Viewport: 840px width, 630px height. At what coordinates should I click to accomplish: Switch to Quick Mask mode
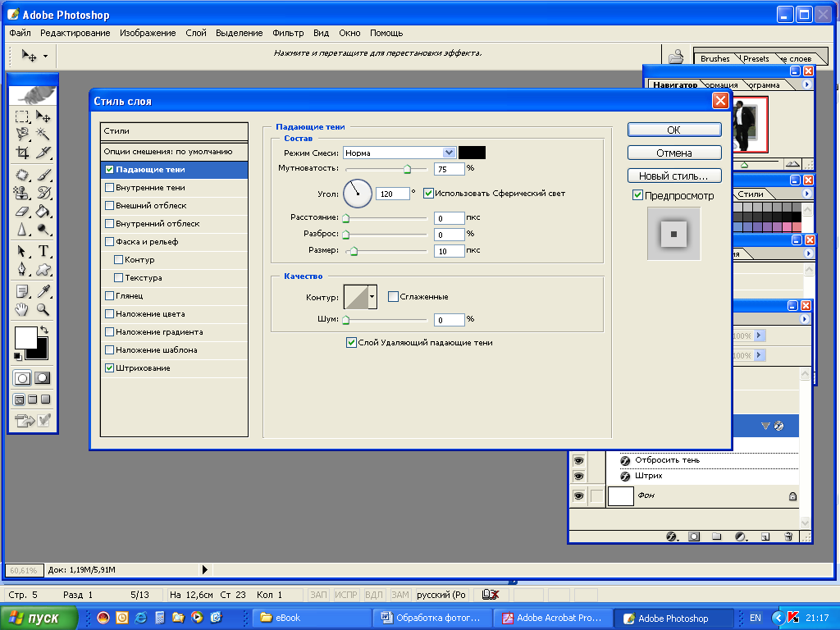point(43,378)
